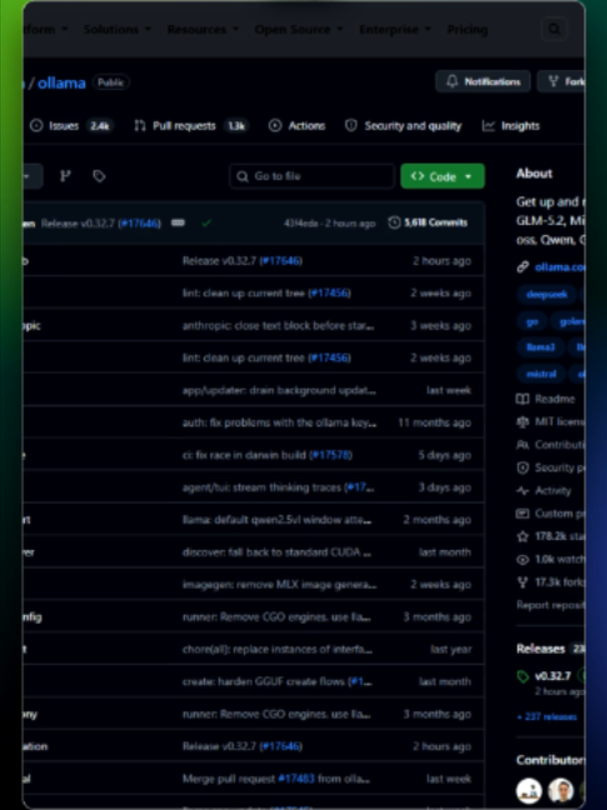The image size is (607, 810).
Task: Open 'discover: fall back to standard CUDA' message
Action: coord(276,552)
